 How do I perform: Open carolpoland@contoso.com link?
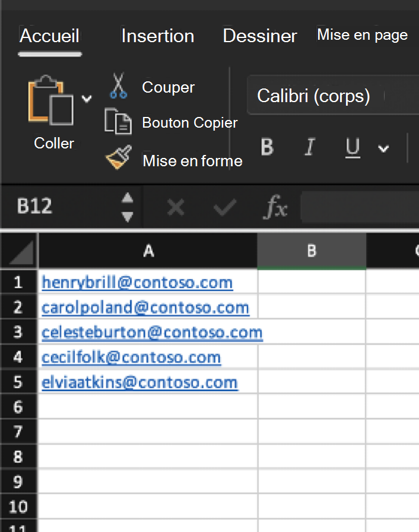145,308
